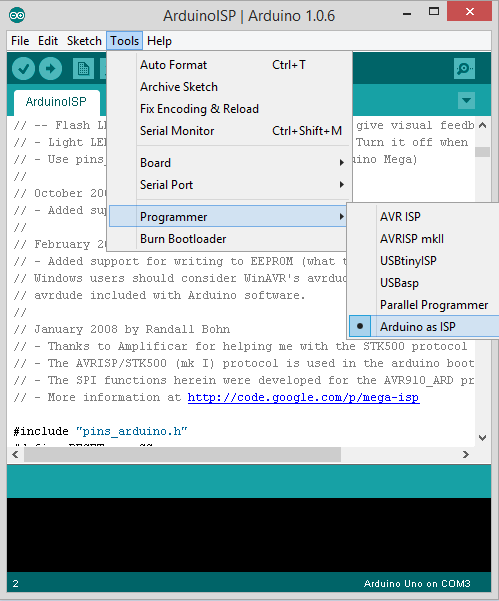499x601 pixels.
Task: Click the horizontal scrollbar thumb
Action: (x=182, y=455)
